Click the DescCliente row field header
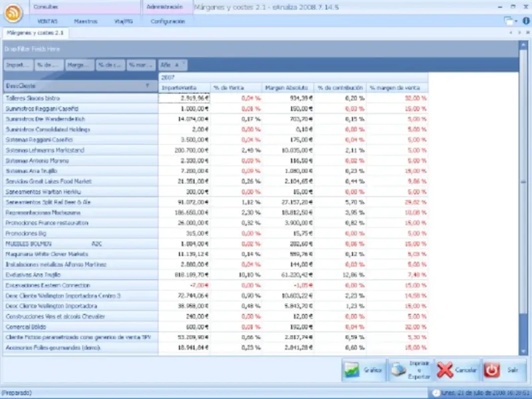 [x=80, y=86]
